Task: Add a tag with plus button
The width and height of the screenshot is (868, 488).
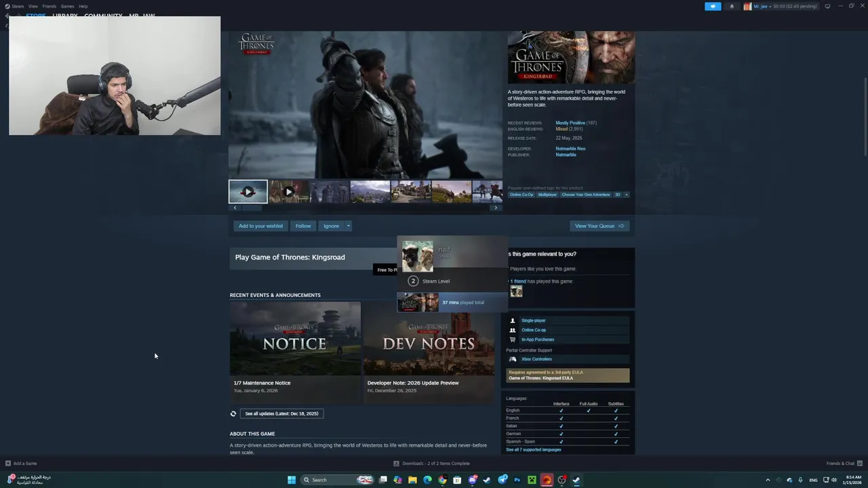Action: tap(626, 195)
